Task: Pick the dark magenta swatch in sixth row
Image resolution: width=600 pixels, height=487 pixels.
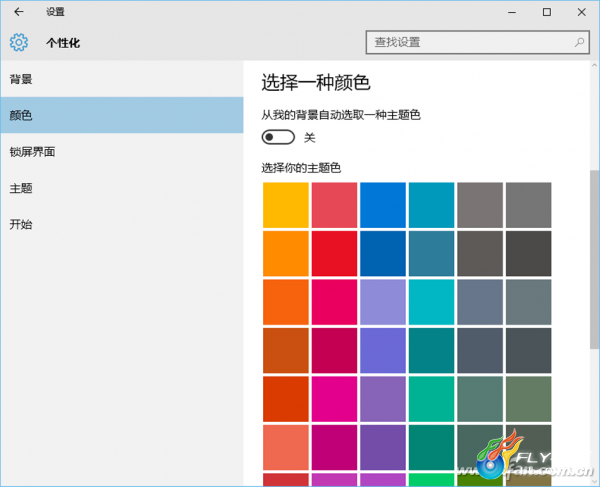Action: click(x=334, y=448)
